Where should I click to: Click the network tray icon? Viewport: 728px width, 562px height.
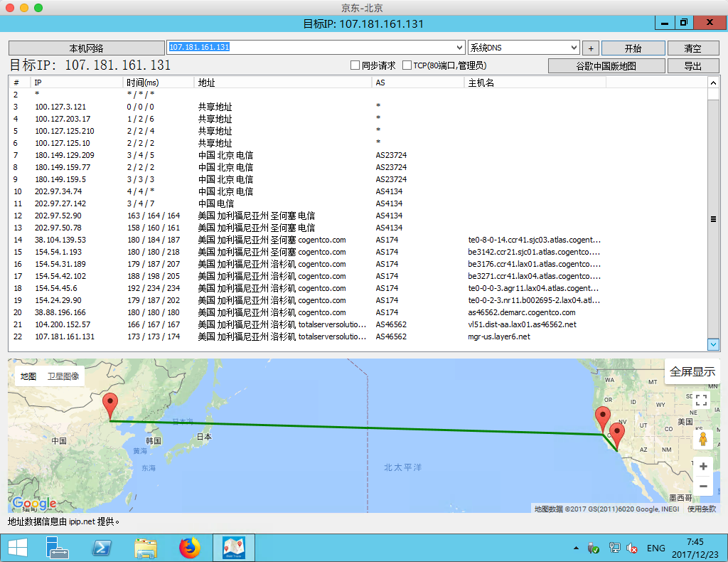pos(614,548)
